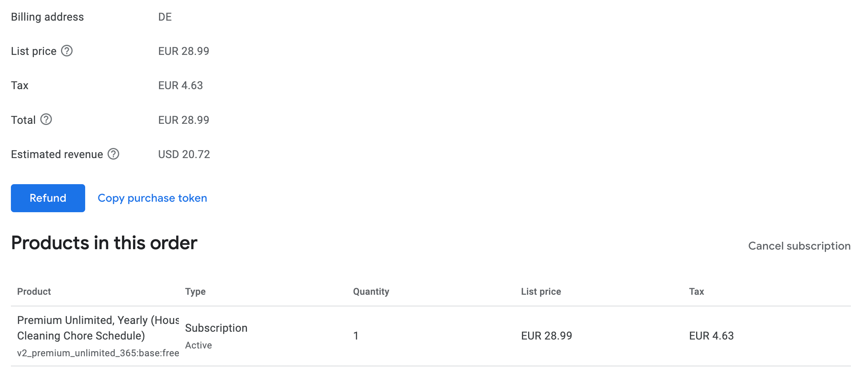Screen dimensions: 868x373
Task: Click the EUR 28.99 list price in table
Action: click(x=546, y=336)
